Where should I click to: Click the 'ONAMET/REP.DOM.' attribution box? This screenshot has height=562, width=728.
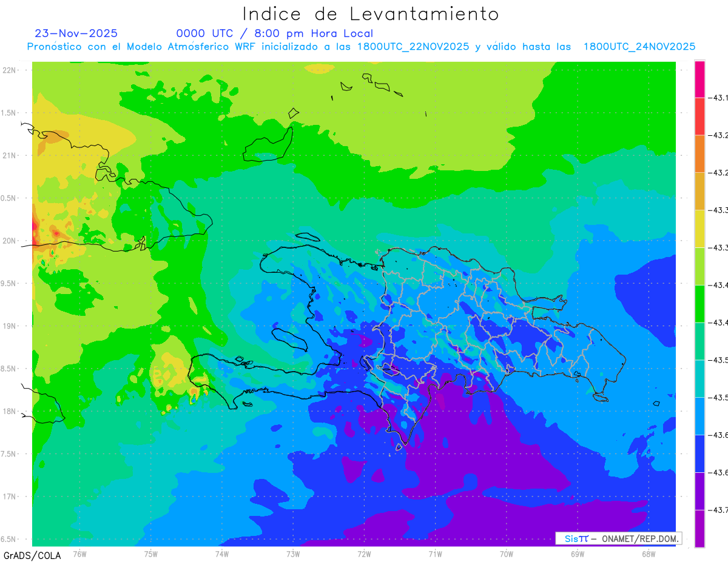(x=618, y=538)
